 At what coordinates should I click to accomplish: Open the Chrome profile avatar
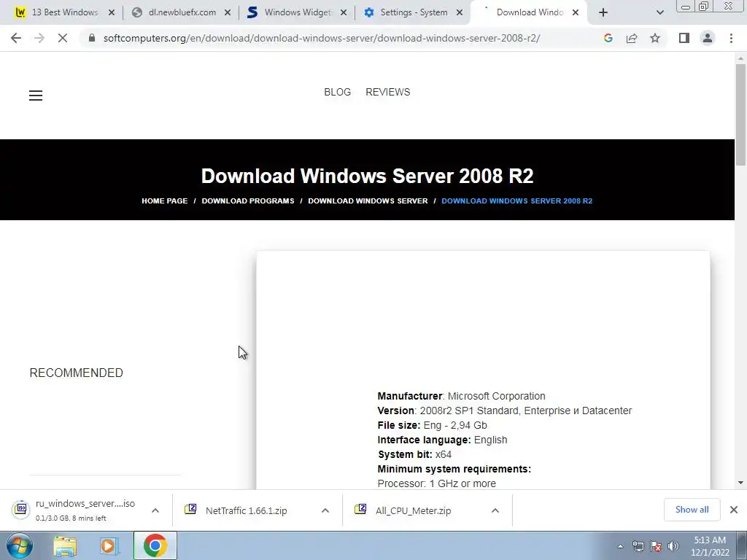(x=708, y=38)
